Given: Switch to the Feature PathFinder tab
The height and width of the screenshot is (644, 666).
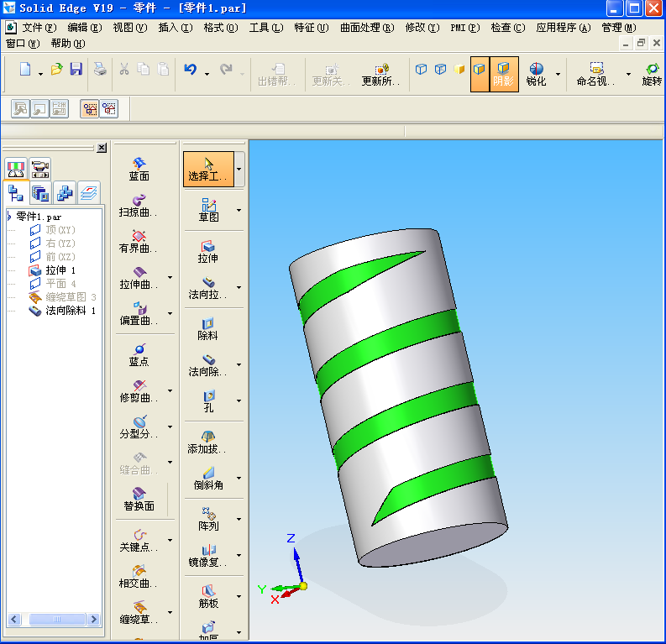Looking at the screenshot, I should click(x=16, y=194).
